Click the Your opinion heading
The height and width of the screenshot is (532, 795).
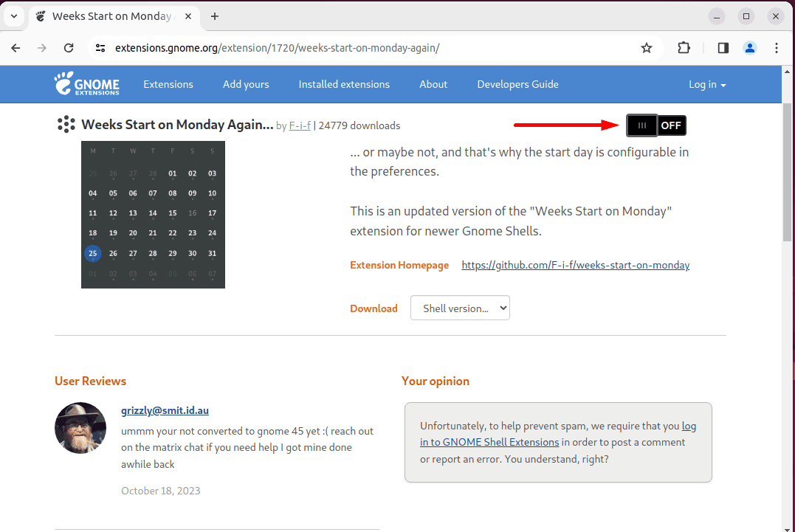click(436, 381)
